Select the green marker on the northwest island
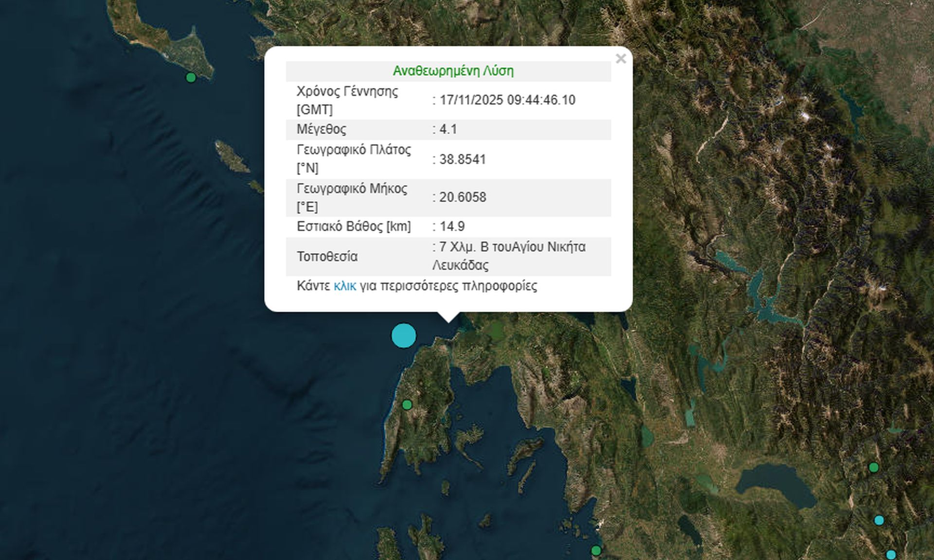 191,77
